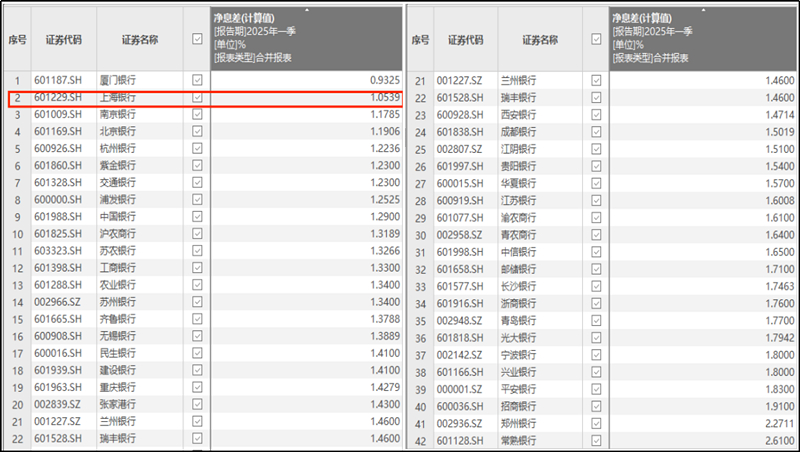
Task: Toggle the checkbox in the 招商银行 row
Action: (x=596, y=405)
